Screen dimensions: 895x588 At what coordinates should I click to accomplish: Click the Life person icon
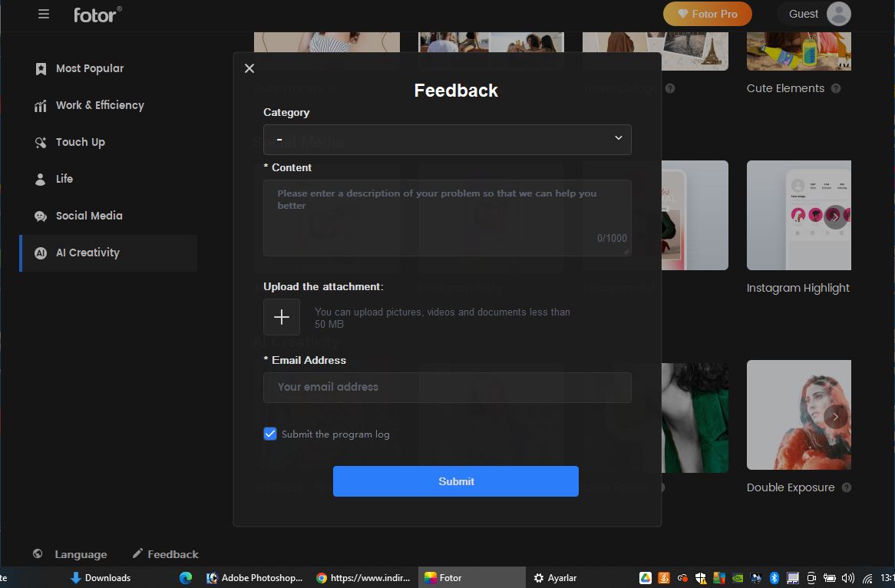click(40, 180)
